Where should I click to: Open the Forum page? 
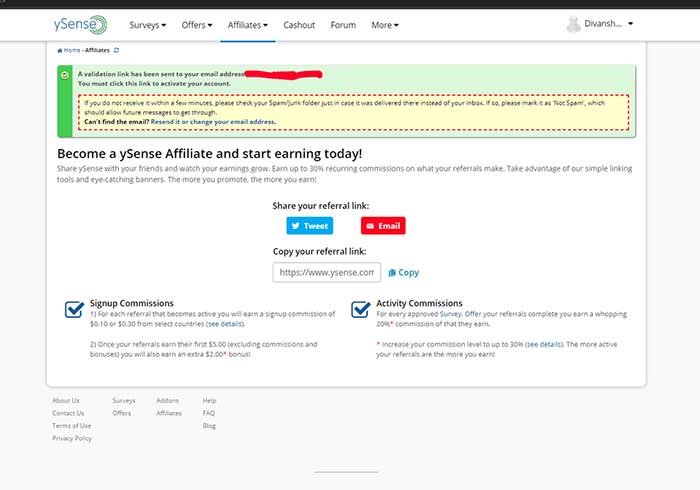(343, 25)
